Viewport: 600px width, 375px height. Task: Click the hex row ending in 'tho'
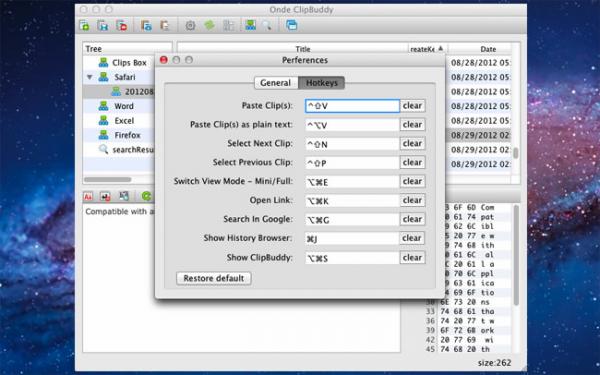[466, 311]
